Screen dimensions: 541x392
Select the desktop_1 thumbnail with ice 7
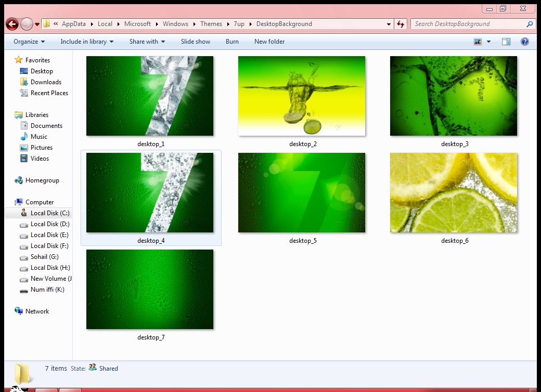click(x=150, y=96)
